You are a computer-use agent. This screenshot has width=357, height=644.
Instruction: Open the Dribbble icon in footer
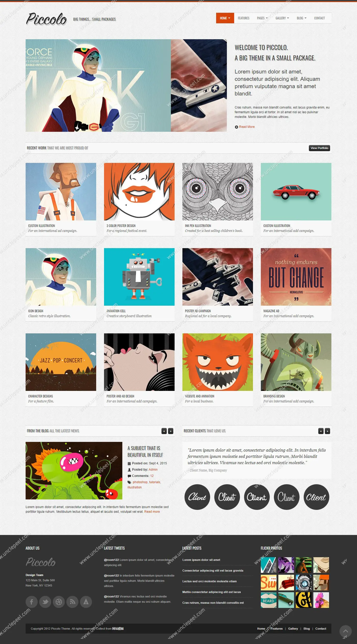(59, 602)
